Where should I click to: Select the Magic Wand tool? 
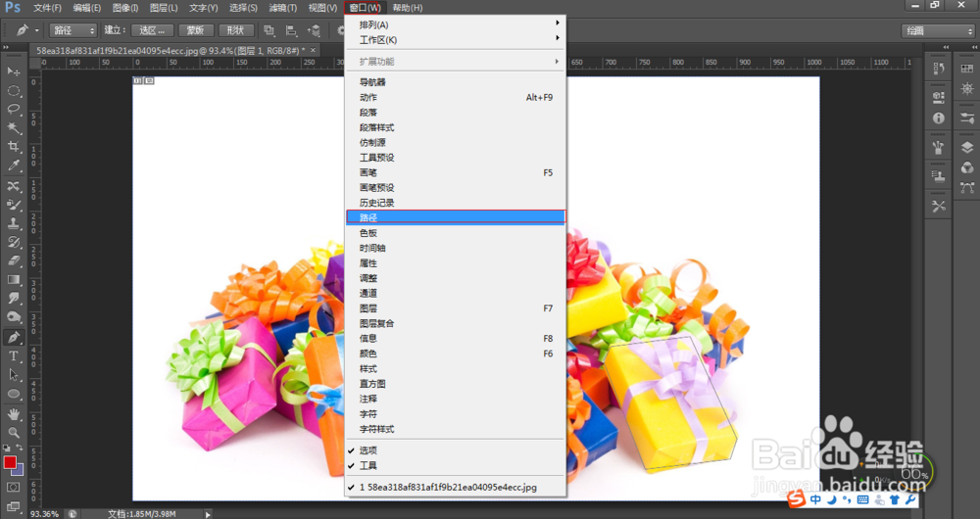[13, 128]
